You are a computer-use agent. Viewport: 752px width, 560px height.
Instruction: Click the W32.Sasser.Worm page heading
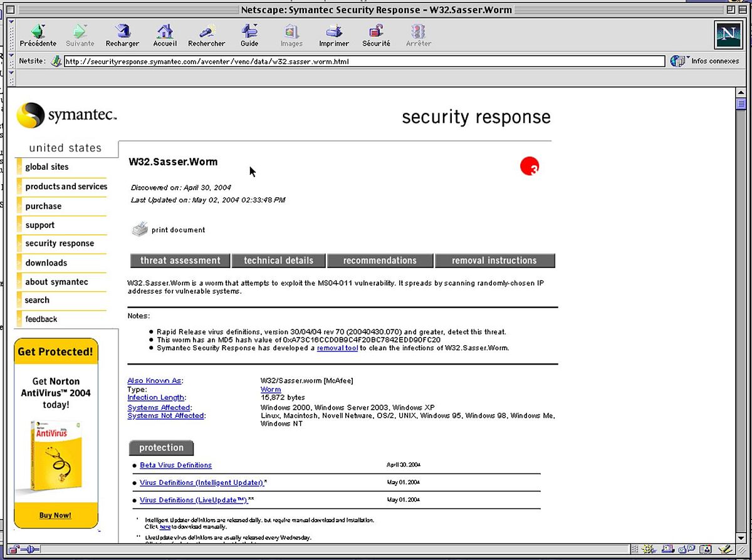click(173, 162)
